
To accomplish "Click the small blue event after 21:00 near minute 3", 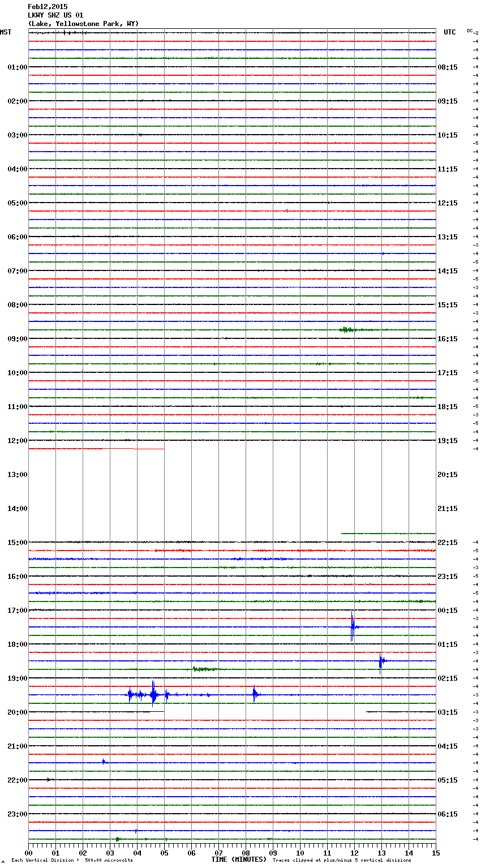I will 104,762.
